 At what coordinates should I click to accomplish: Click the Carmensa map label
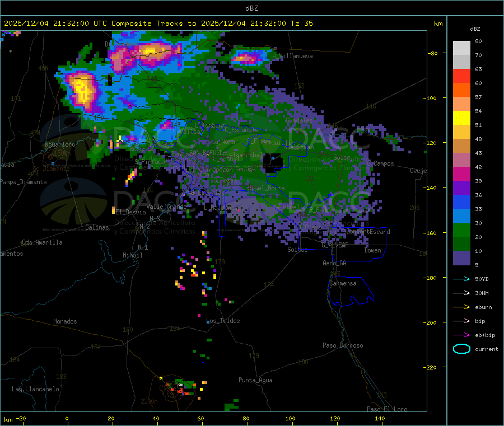point(343,283)
